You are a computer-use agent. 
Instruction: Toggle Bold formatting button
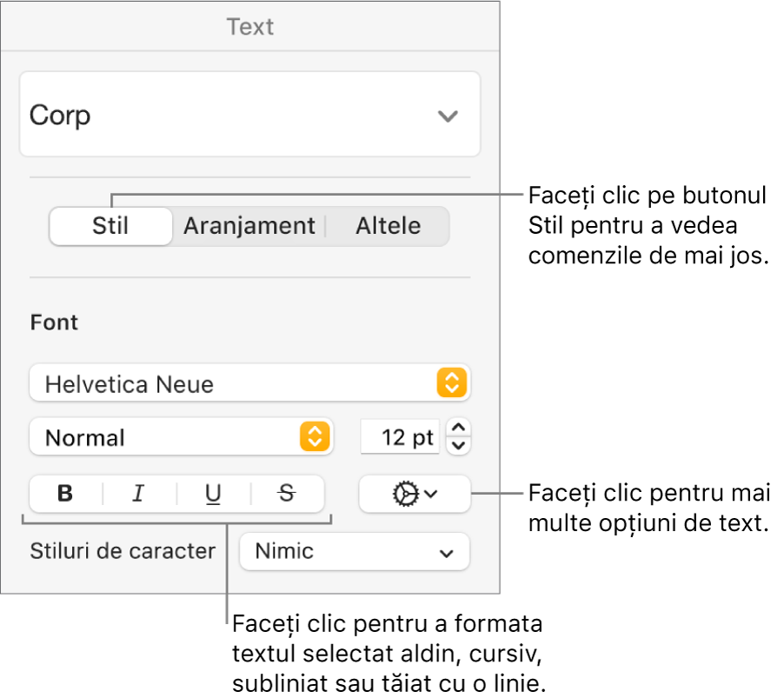click(x=65, y=494)
